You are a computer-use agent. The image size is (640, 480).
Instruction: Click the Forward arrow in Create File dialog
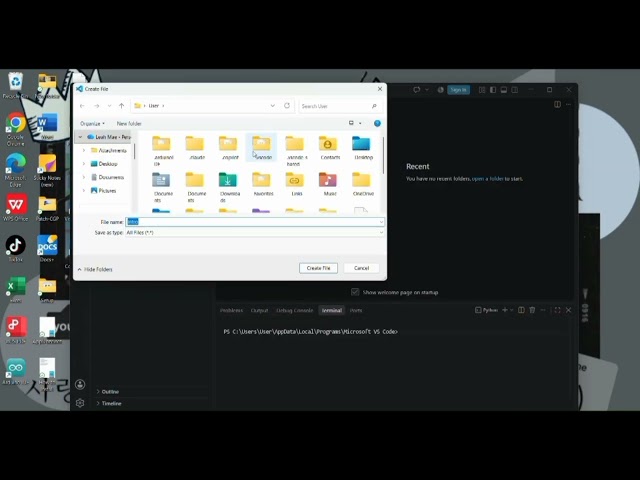coord(97,106)
